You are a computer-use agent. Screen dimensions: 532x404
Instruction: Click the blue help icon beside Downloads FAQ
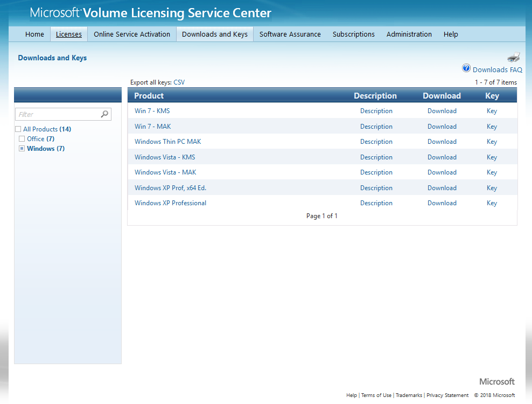(466, 68)
